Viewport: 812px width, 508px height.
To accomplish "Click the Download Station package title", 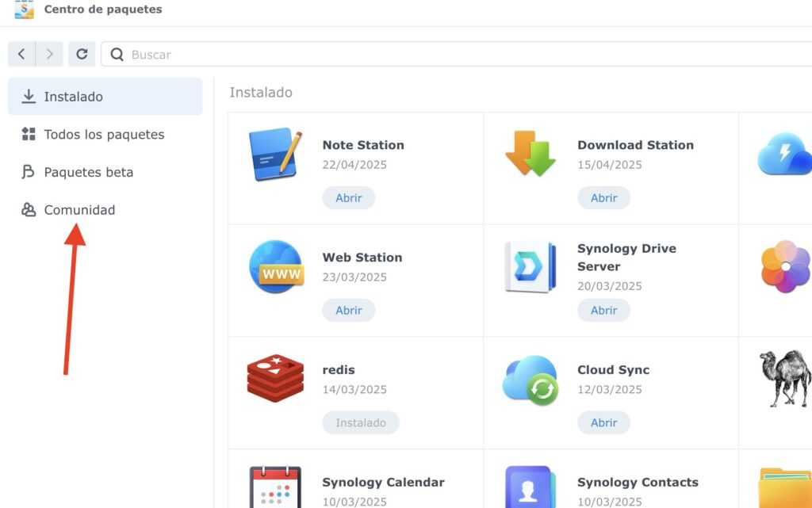I will (635, 145).
